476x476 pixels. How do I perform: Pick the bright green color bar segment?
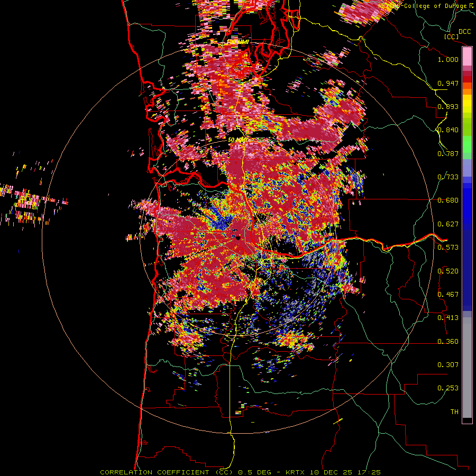coord(467,144)
